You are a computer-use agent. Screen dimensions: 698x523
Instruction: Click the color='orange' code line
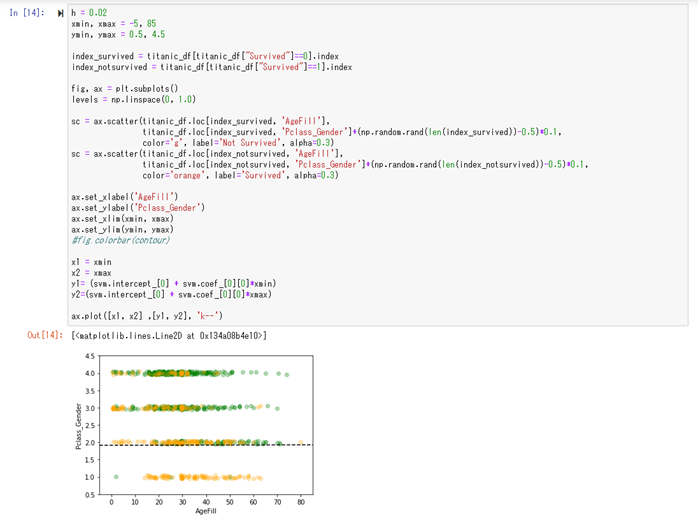pos(240,175)
